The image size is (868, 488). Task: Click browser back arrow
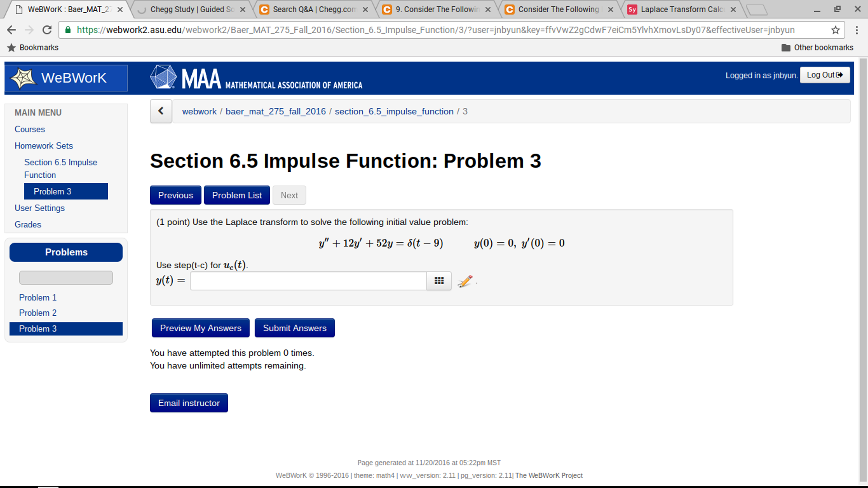(11, 30)
